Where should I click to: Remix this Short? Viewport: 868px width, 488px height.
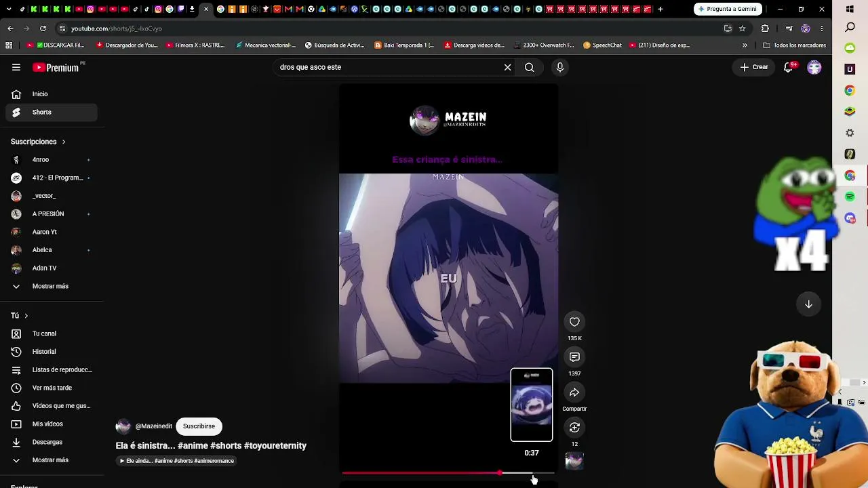[x=574, y=428]
